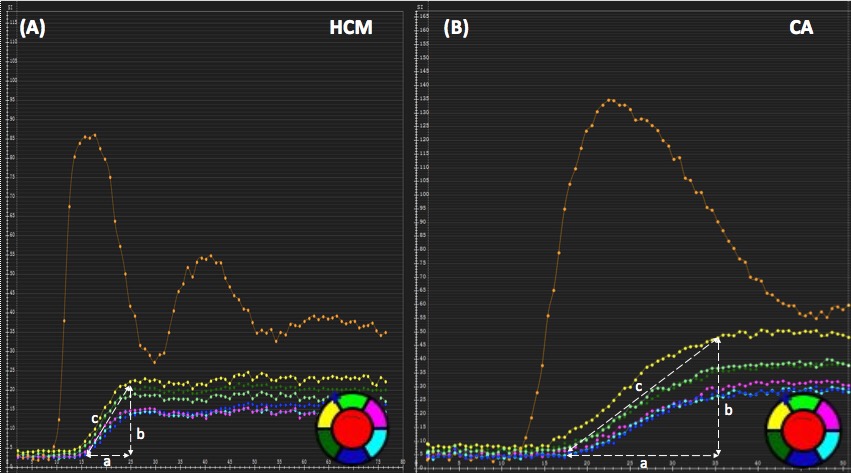
Task: Click label 'c' in the CA panel
Action: click(638, 386)
